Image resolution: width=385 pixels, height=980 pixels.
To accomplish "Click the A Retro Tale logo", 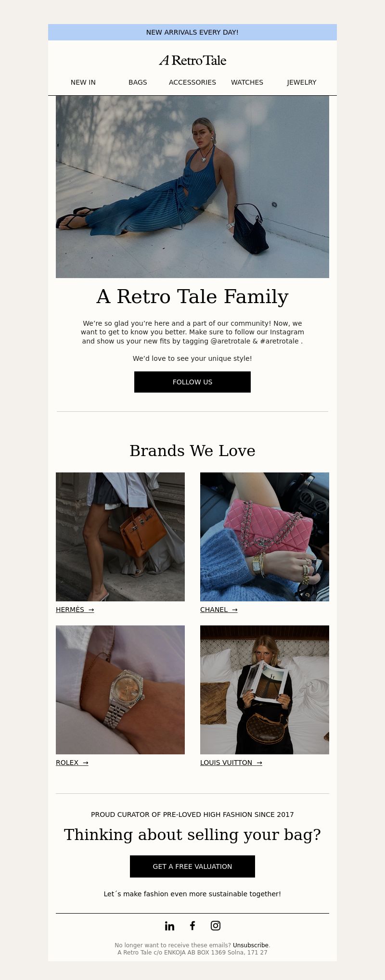I will 192,60.
